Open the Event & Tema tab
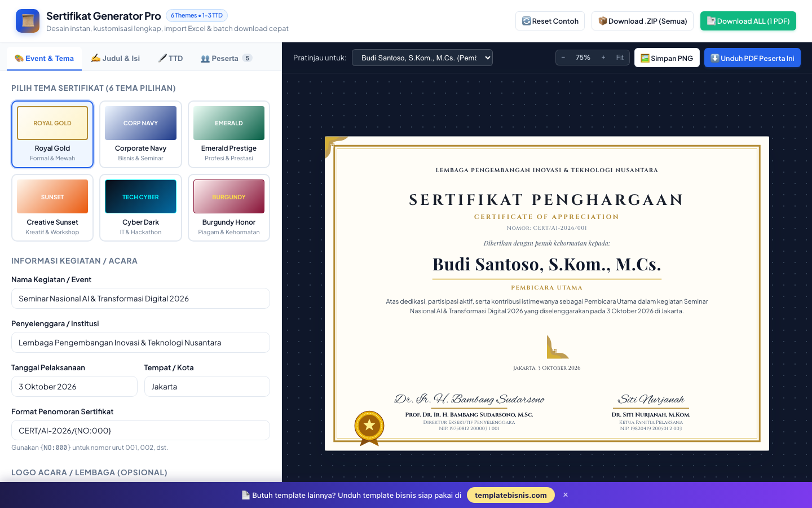This screenshot has width=812, height=508. 44,58
